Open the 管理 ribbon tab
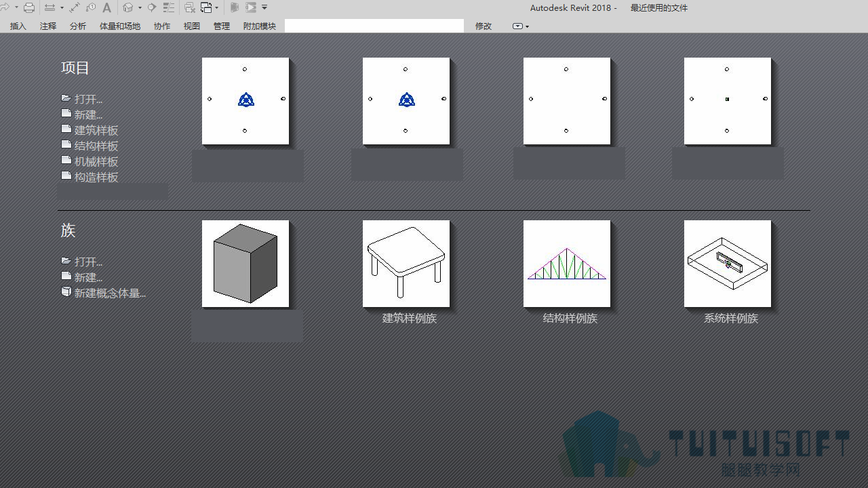 click(x=222, y=26)
